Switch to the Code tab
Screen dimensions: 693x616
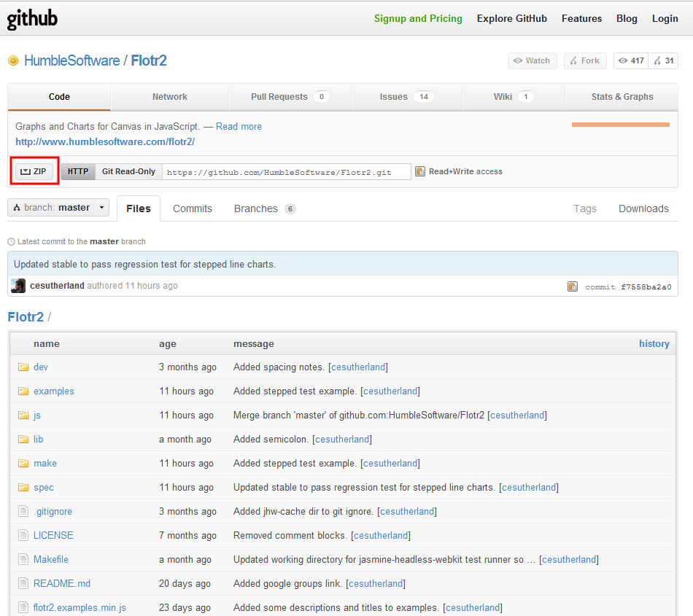coord(59,97)
